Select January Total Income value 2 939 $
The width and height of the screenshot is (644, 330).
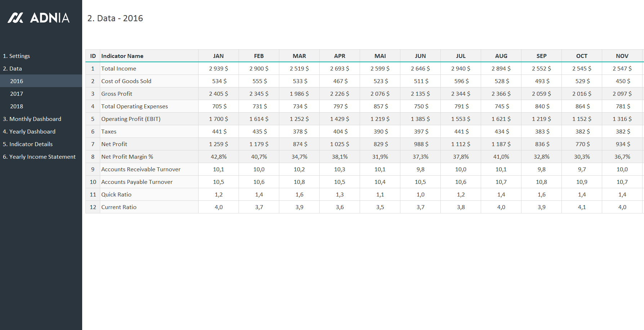coord(218,68)
